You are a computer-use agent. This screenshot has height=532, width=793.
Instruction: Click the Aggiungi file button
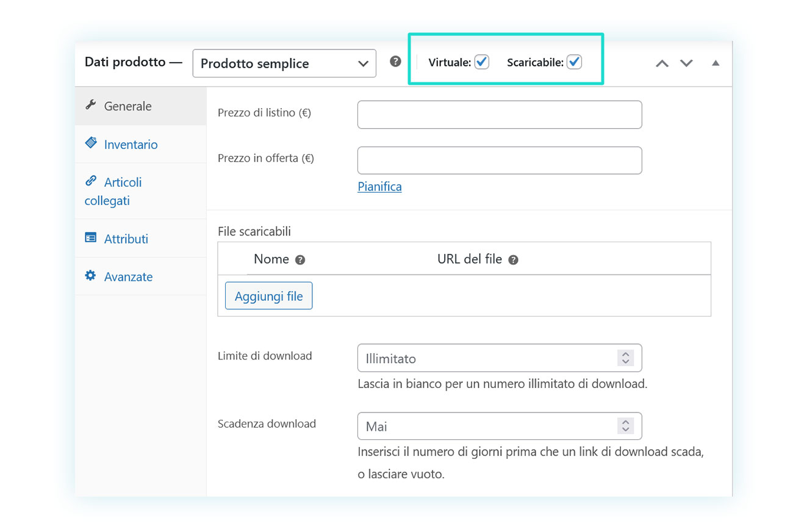click(268, 296)
